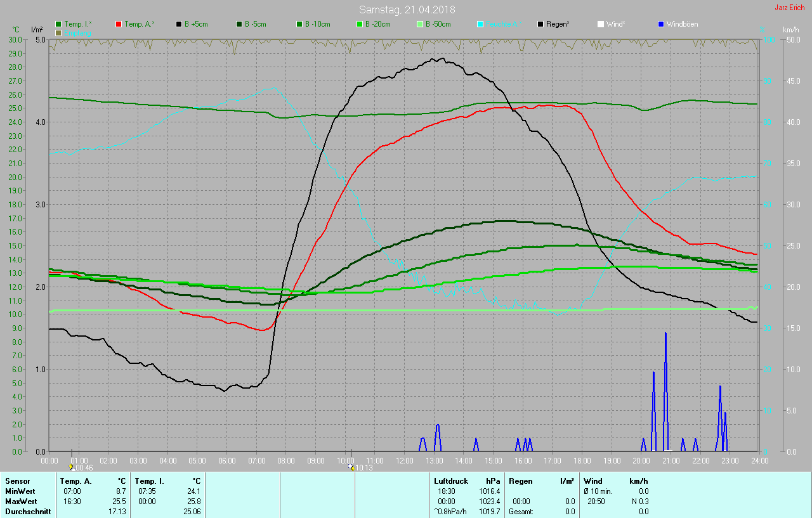Click the dark green Temp. I. legend square
The width and height of the screenshot is (812, 518).
pyautogui.click(x=59, y=24)
